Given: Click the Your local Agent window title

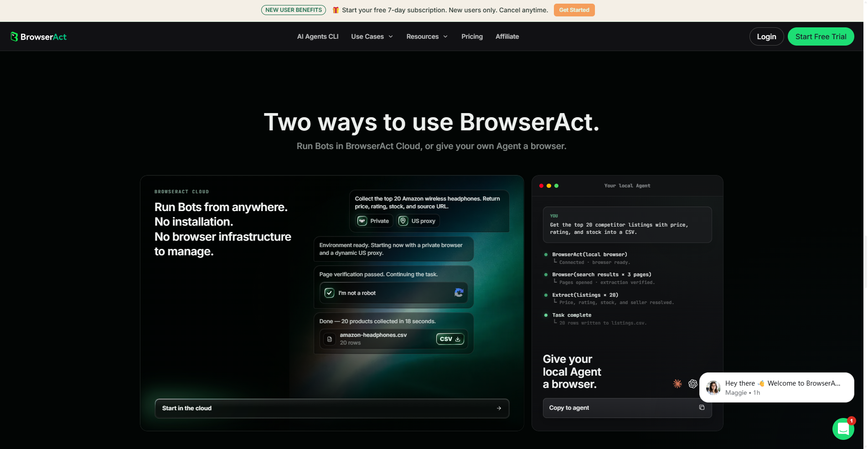Looking at the screenshot, I should (x=627, y=186).
